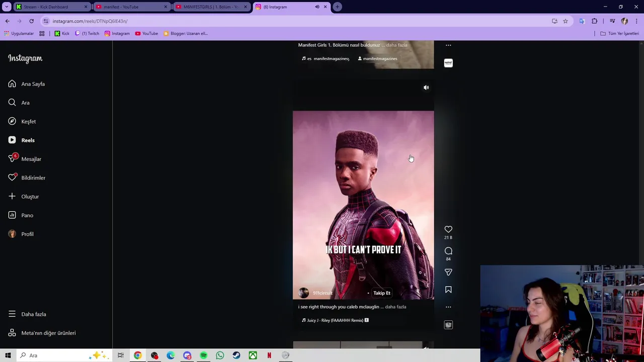Open the Chrome media controls

point(612,21)
